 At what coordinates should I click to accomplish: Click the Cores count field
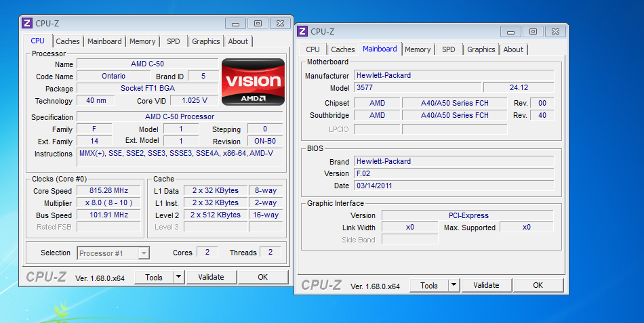click(207, 252)
